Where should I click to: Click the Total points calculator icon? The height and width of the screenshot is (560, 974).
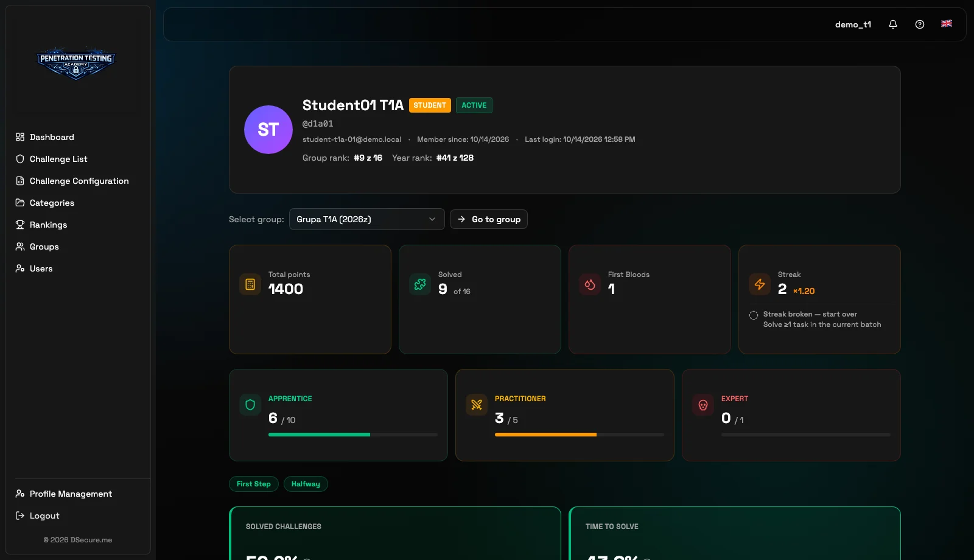tap(250, 284)
